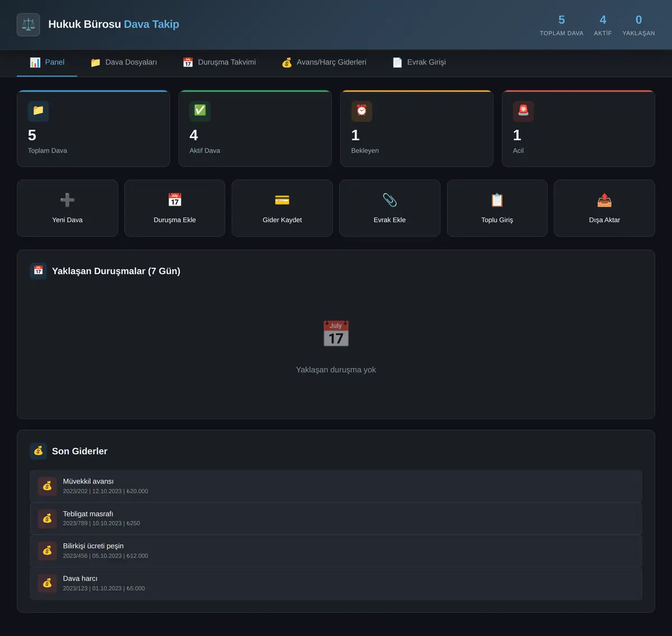
Task: Click the money bag icon for Bilirkişi ücreti peşin
Action: pos(47,551)
